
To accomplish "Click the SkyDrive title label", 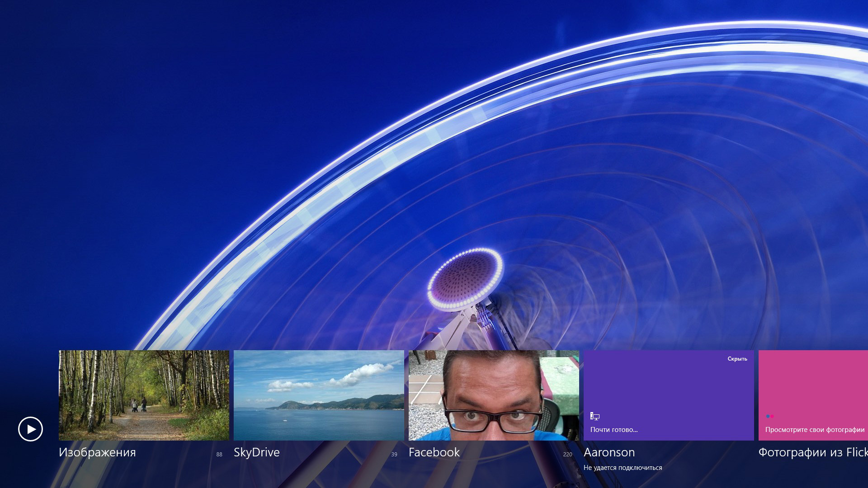I will (256, 452).
